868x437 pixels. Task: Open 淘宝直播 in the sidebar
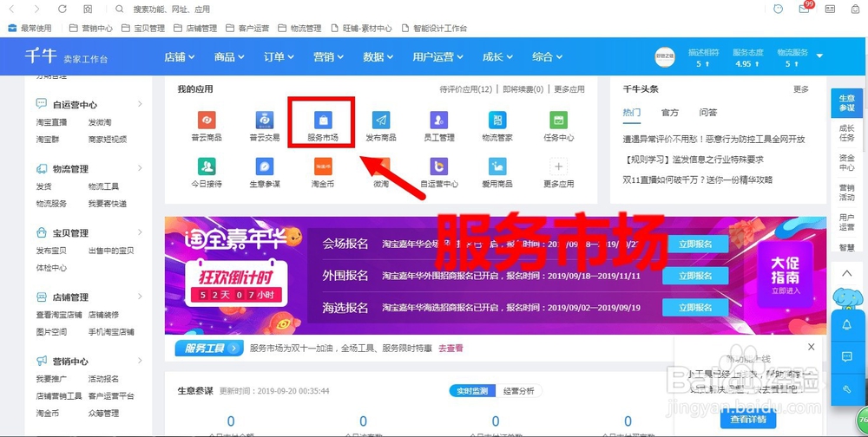[51, 122]
